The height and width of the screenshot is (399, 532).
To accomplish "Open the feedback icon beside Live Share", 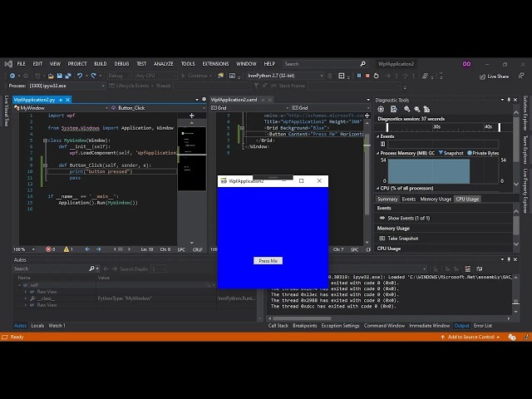I will point(521,76).
